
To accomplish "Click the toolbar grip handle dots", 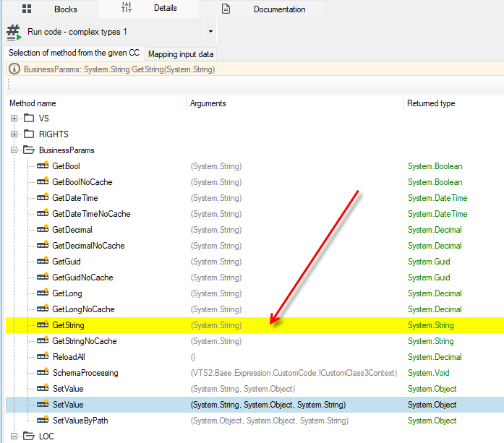I will (x=9, y=85).
